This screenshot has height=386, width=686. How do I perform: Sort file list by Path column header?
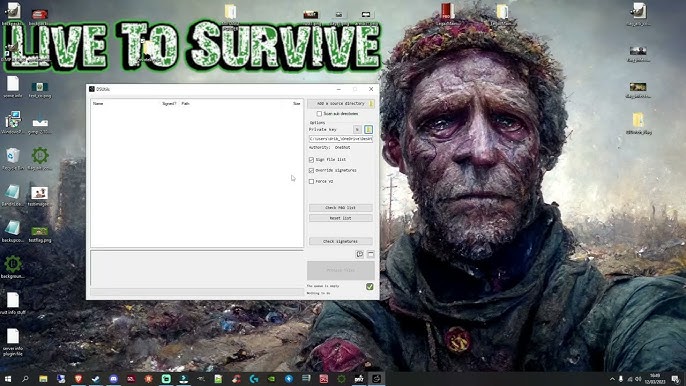tap(186, 104)
